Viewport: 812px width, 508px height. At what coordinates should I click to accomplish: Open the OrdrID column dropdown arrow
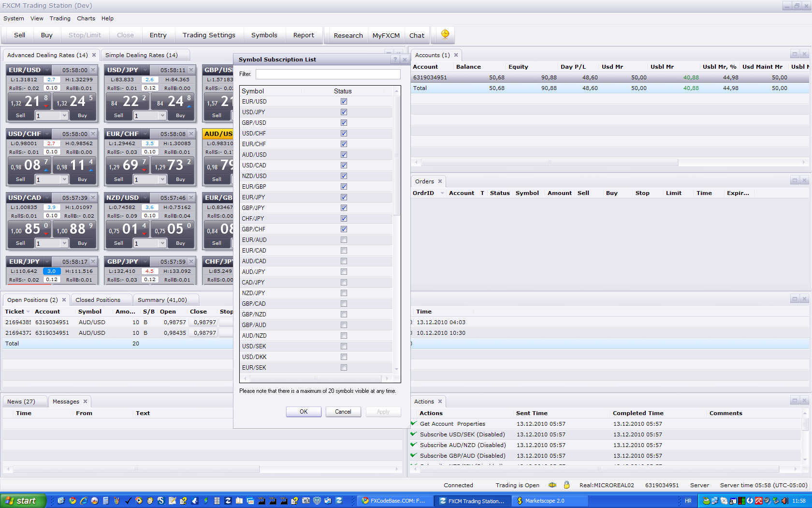tap(442, 193)
